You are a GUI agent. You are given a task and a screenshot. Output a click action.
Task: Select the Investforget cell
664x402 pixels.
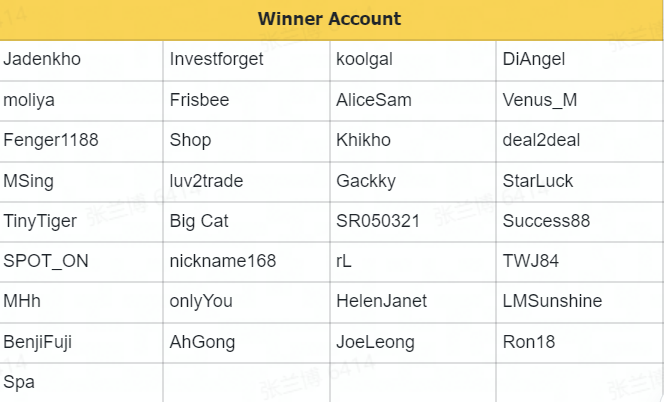[x=216, y=59]
